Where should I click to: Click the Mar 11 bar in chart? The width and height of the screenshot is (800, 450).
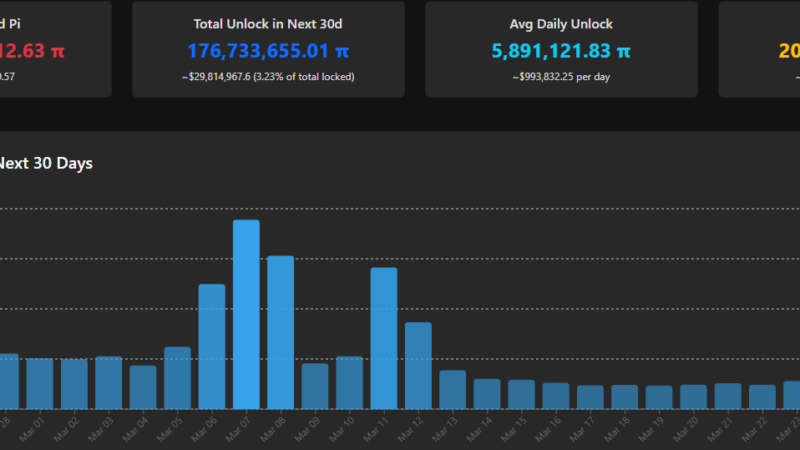tap(384, 338)
